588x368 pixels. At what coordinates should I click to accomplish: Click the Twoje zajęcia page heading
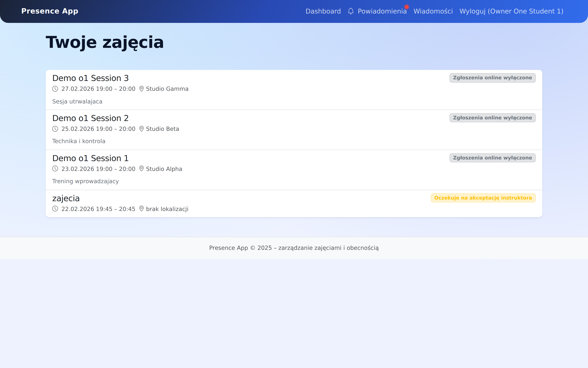[x=105, y=42]
